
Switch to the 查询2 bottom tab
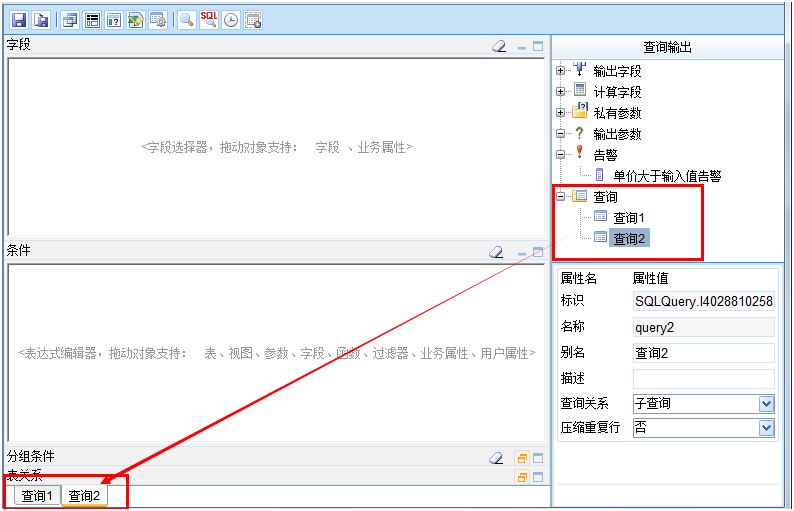[84, 496]
